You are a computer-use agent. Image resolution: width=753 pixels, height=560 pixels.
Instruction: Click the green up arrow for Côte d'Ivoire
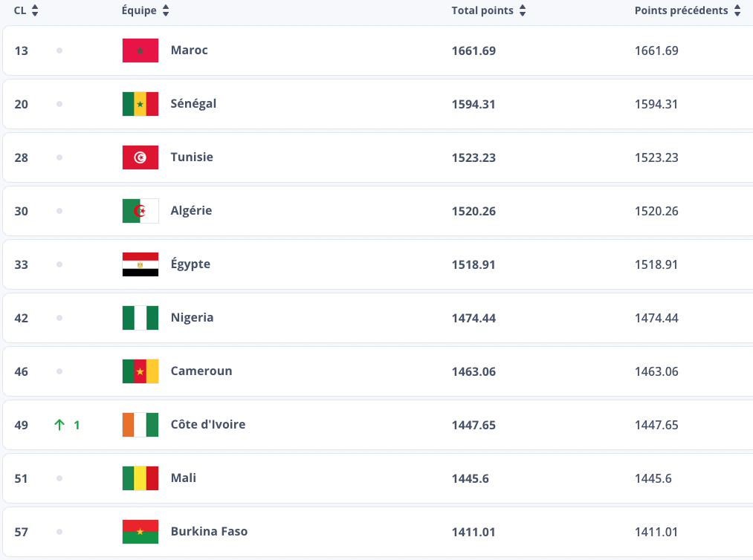tap(59, 425)
